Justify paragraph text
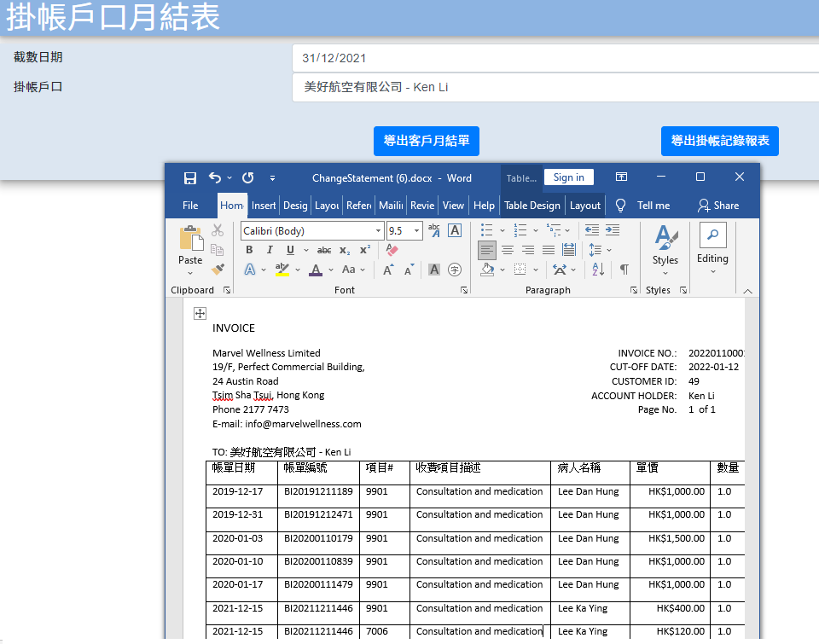The width and height of the screenshot is (819, 644). pyautogui.click(x=549, y=250)
